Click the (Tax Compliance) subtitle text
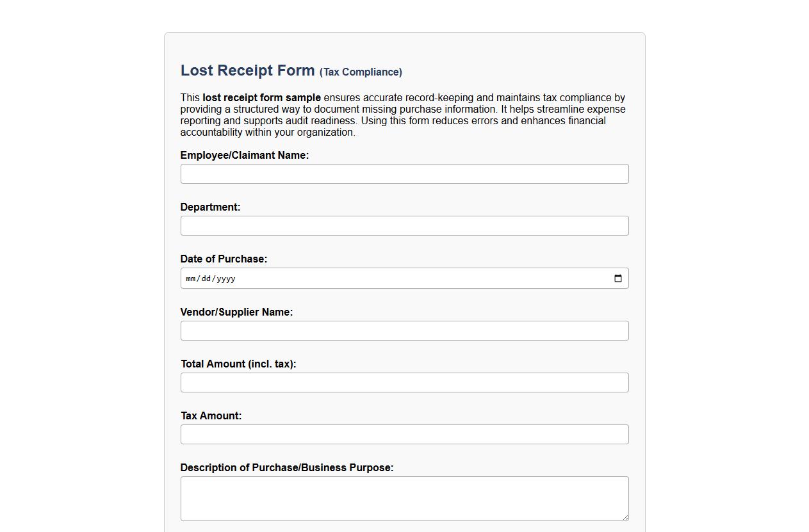The image size is (809, 532). (x=361, y=72)
